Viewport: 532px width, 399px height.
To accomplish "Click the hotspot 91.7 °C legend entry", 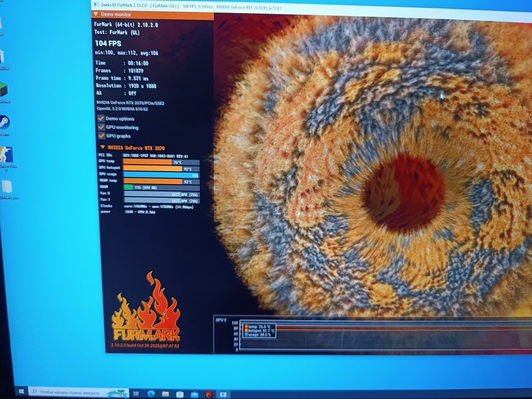I will tap(259, 330).
